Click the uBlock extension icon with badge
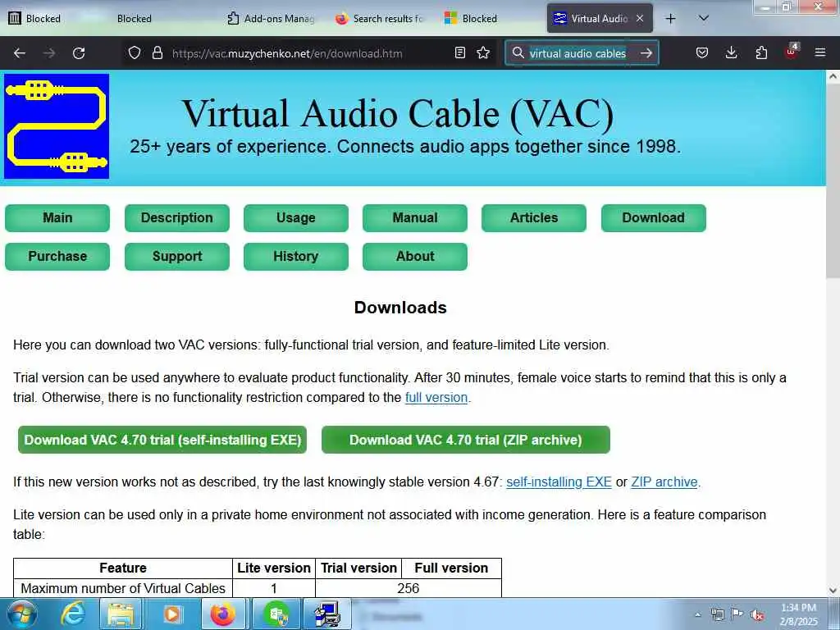840x630 pixels. coord(792,52)
